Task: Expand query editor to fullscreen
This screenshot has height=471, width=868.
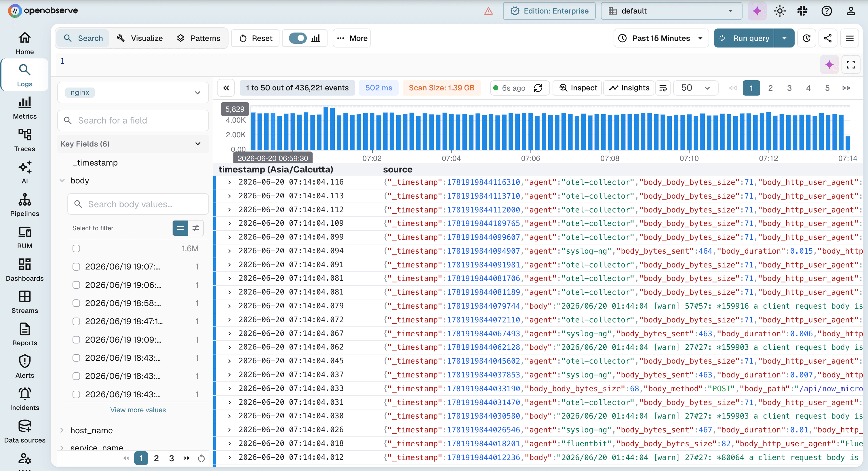Action: (x=851, y=64)
